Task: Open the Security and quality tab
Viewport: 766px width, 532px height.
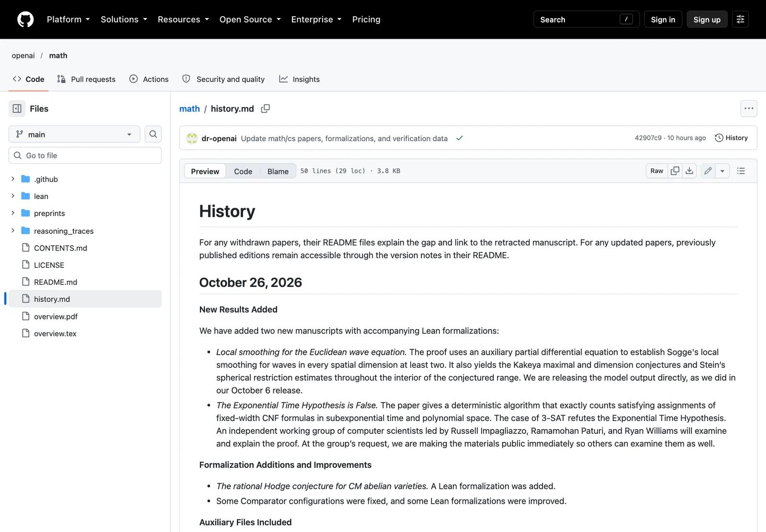Action: 224,79
